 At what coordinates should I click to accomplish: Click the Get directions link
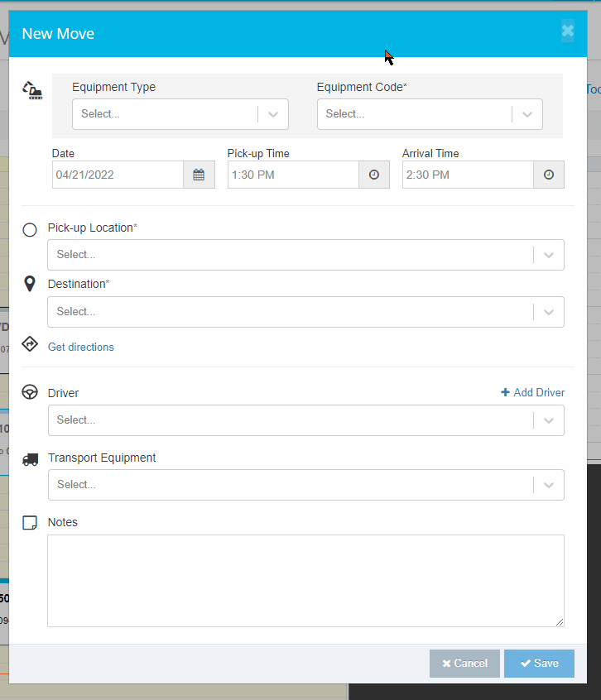pyautogui.click(x=80, y=347)
